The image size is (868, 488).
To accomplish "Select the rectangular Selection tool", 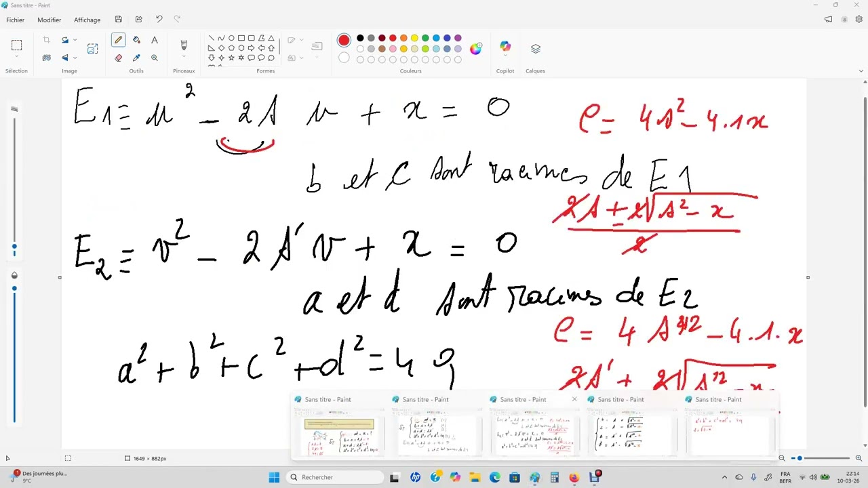I will [16, 45].
